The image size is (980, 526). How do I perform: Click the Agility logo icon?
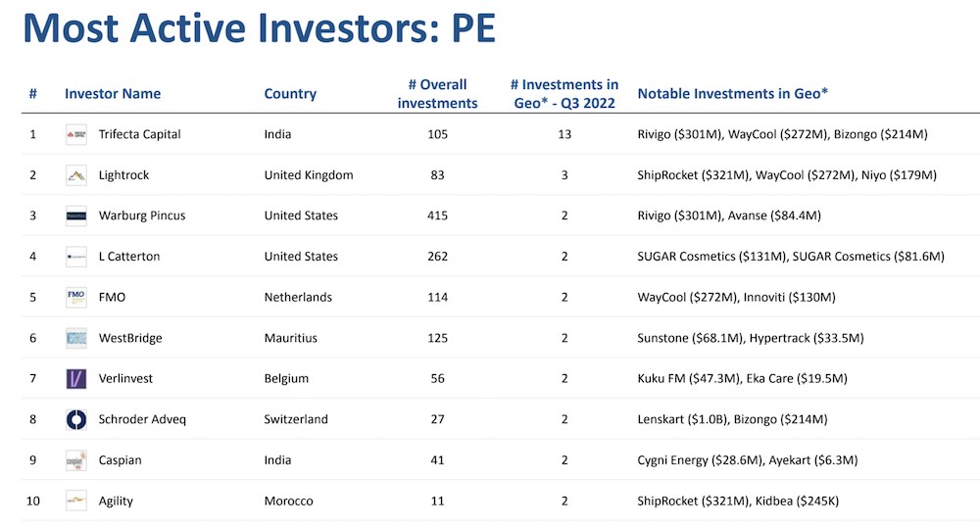pos(76,501)
